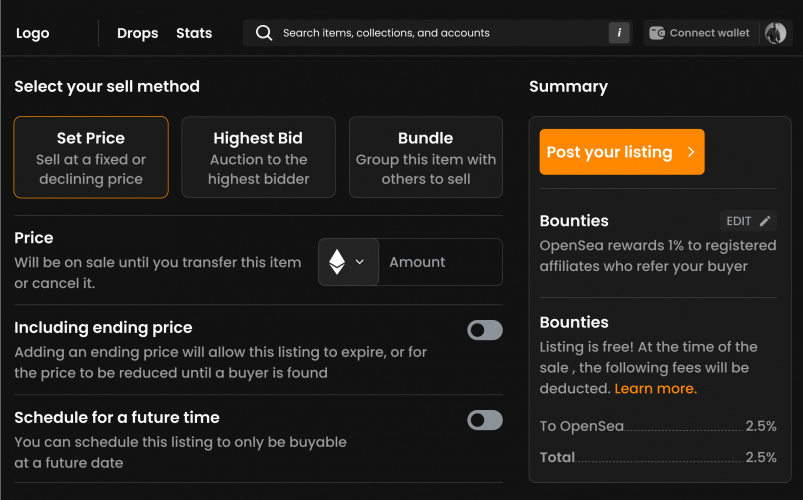
Task: Click the magnifier search icon
Action: pos(264,33)
